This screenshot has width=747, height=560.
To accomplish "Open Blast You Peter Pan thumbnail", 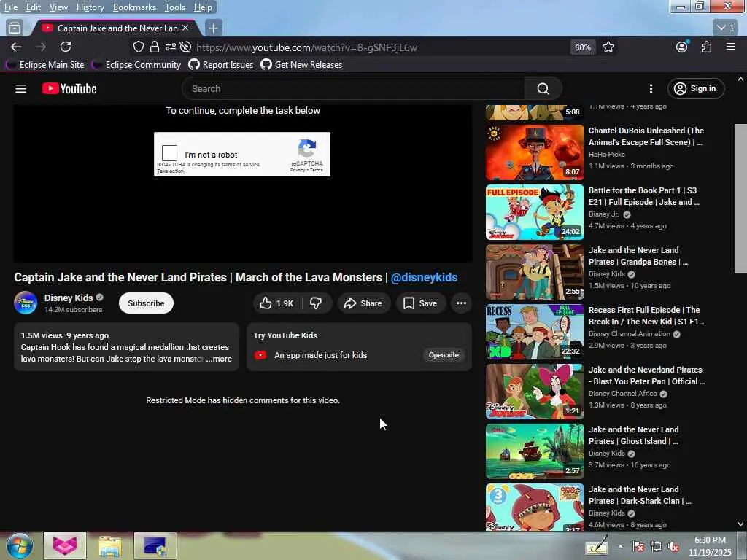I will 535,392.
